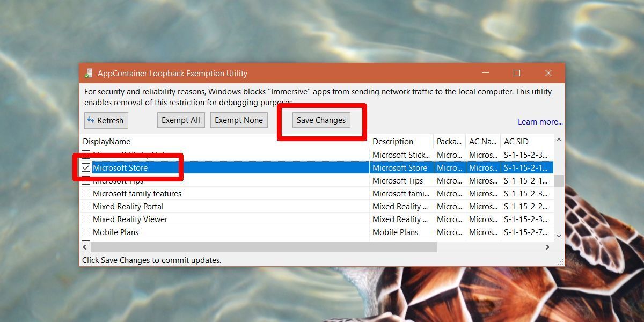644x322 pixels.
Task: Click the right arrow of the horizontal scrollbar
Action: (547, 247)
